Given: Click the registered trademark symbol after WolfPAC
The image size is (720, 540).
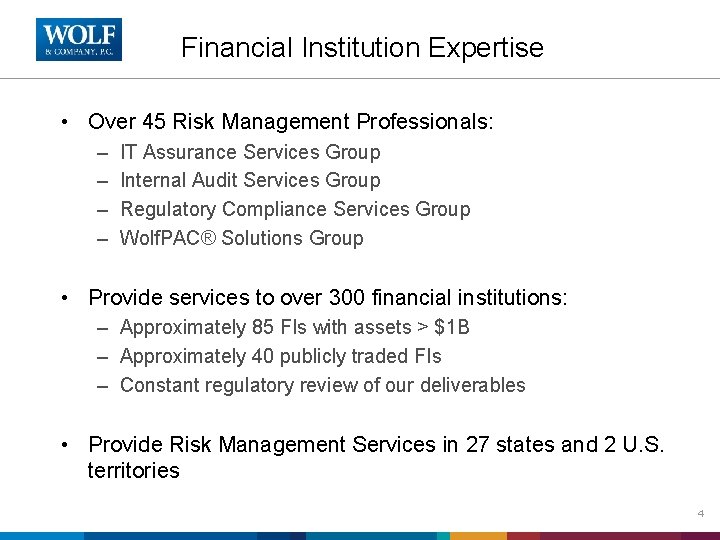Looking at the screenshot, I should coord(208,238).
